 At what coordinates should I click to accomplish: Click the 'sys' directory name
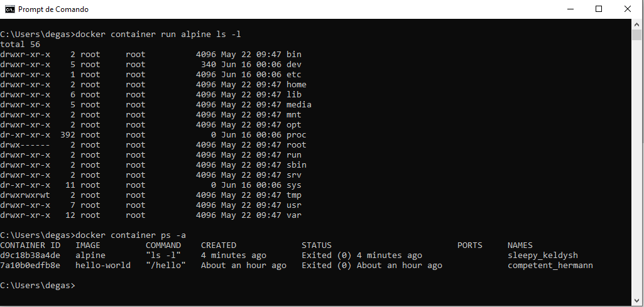coord(294,185)
